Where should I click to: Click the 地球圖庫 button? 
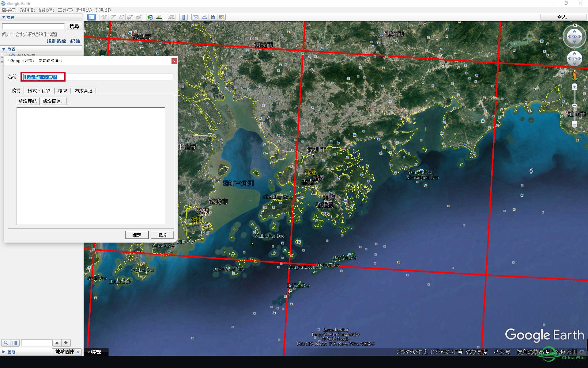point(67,352)
